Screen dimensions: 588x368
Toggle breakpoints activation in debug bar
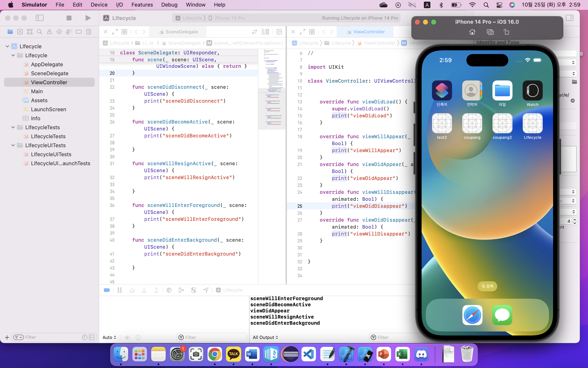click(x=107, y=290)
